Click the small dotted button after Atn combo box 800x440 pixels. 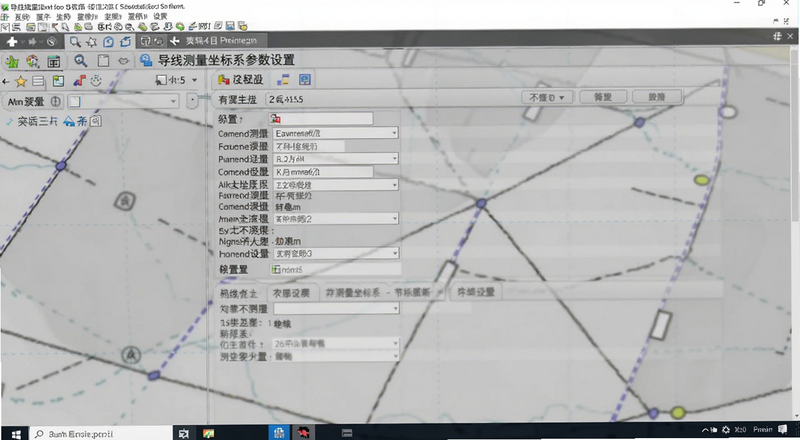point(192,101)
